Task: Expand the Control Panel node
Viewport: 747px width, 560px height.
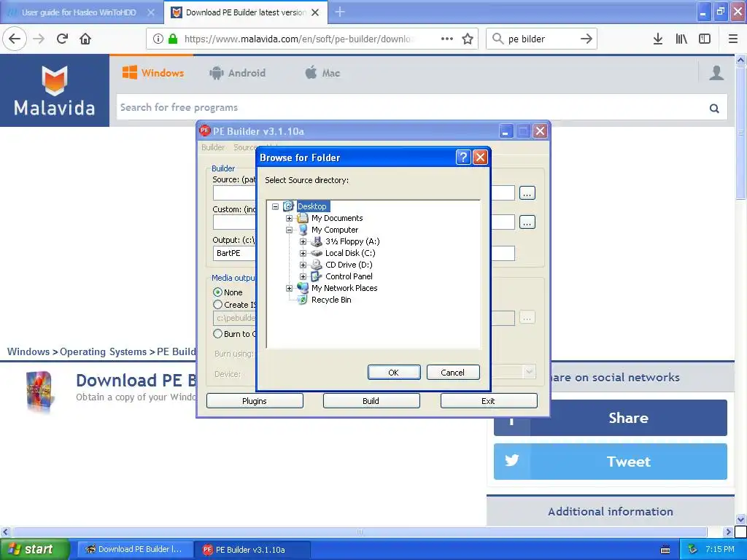Action: pos(303,276)
